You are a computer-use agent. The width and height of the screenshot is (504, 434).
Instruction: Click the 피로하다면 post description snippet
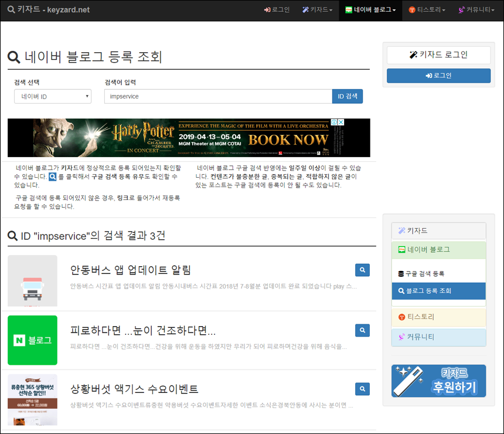click(x=208, y=347)
